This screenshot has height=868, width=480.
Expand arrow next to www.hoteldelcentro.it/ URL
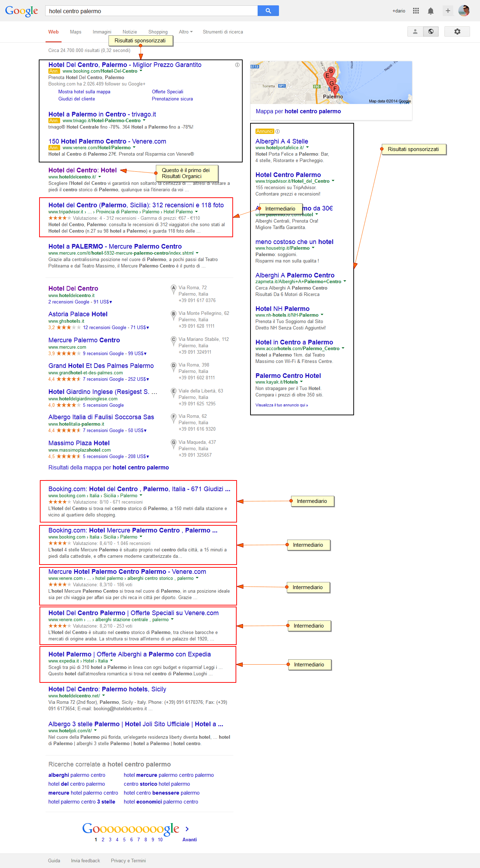pos(100,177)
